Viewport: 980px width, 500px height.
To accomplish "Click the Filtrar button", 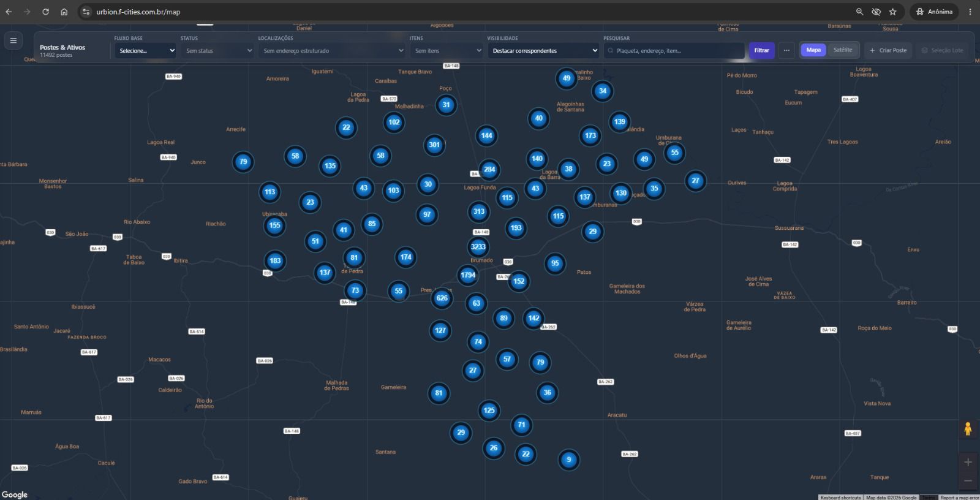I will pos(761,51).
